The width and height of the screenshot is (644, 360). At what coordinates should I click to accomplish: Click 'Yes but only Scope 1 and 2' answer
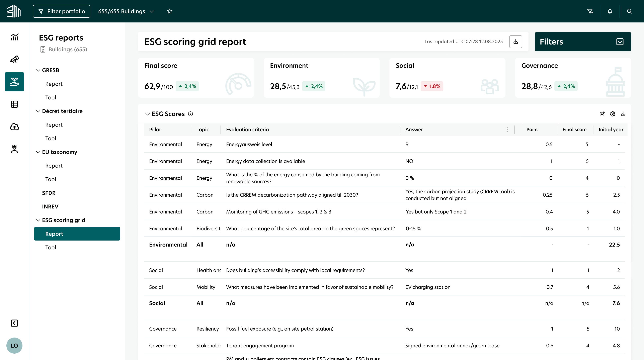point(436,212)
